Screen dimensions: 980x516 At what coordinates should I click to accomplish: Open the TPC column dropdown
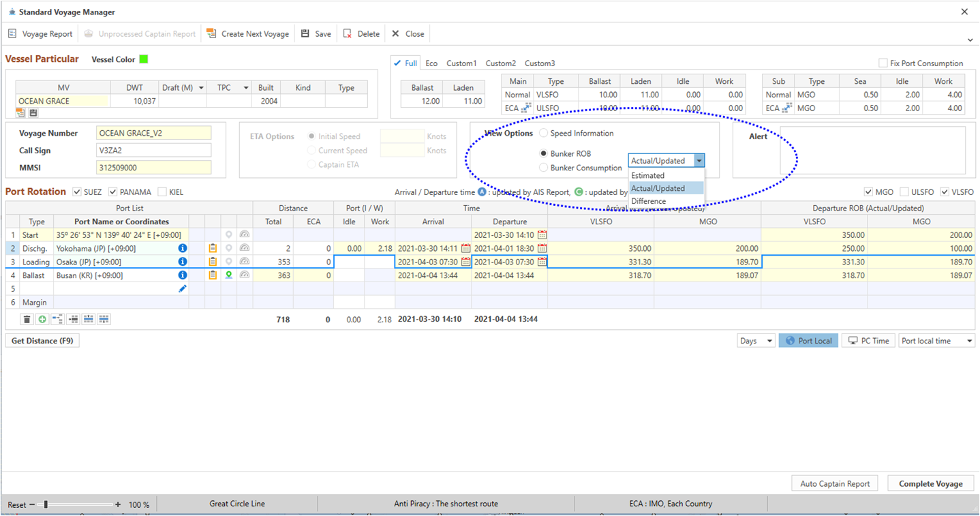pyautogui.click(x=245, y=88)
